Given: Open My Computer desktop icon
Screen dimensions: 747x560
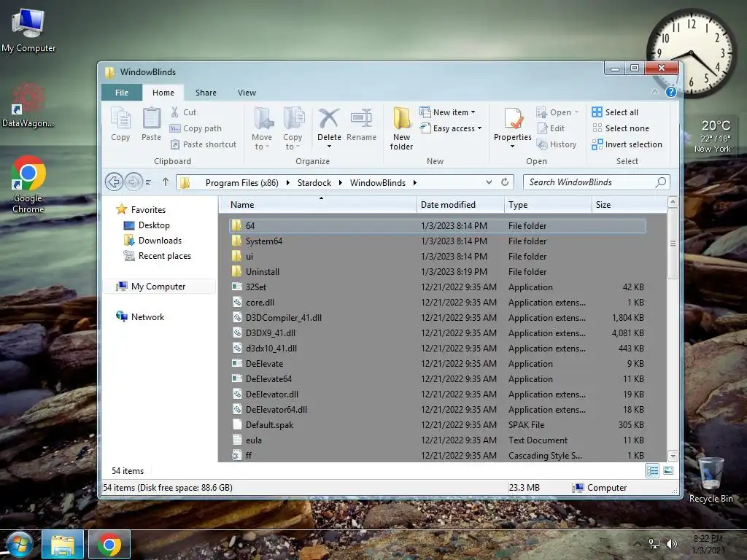Looking at the screenshot, I should tap(28, 31).
